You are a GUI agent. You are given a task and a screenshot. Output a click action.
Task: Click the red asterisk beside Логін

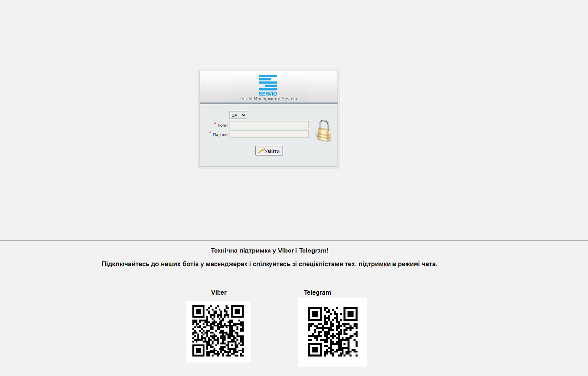coord(215,124)
